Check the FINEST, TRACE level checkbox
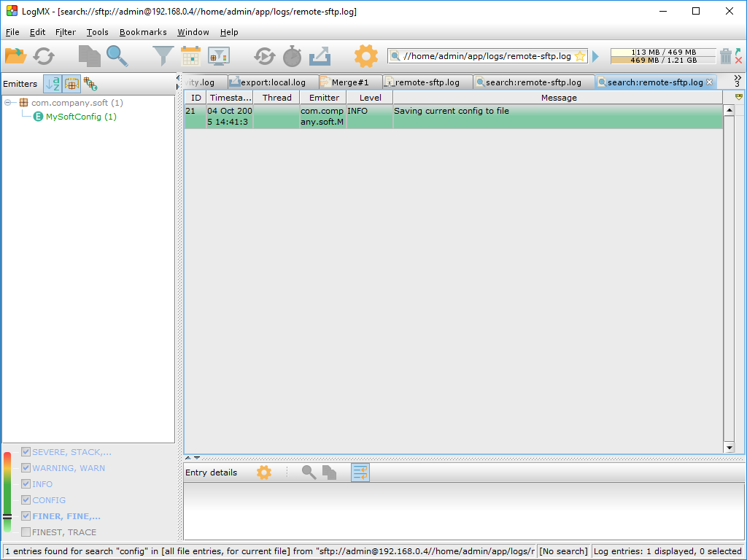747x560 pixels. tap(26, 532)
